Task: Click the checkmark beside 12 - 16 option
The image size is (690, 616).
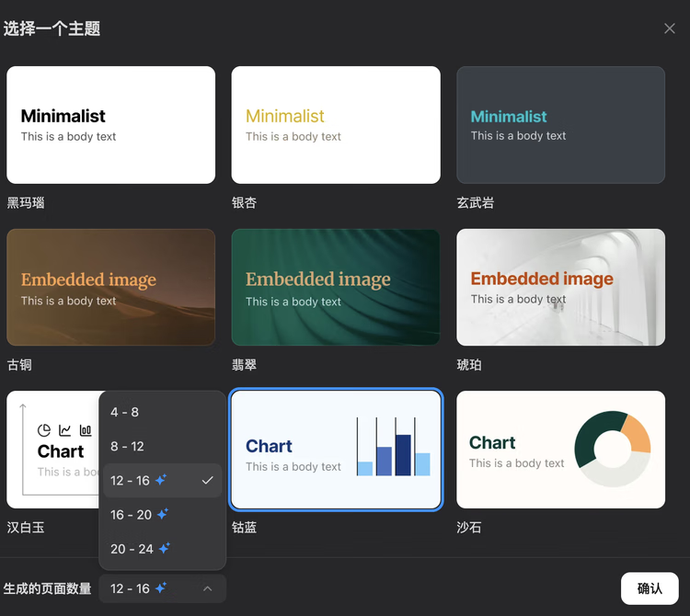Action: [x=207, y=481]
